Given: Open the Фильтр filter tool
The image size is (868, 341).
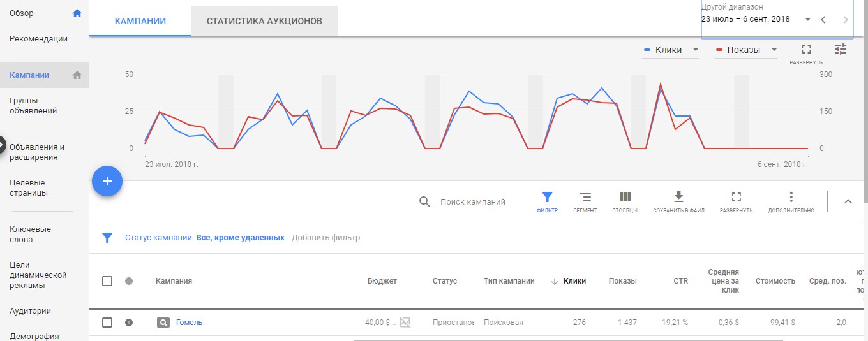Looking at the screenshot, I should point(547,197).
